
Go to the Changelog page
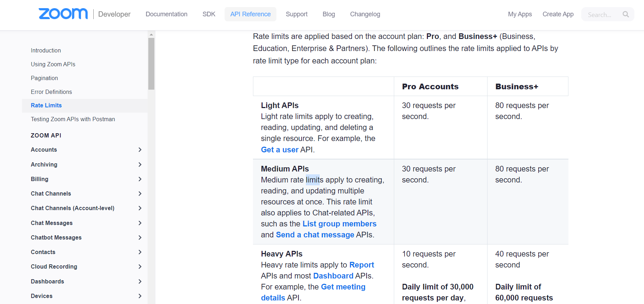click(x=365, y=14)
